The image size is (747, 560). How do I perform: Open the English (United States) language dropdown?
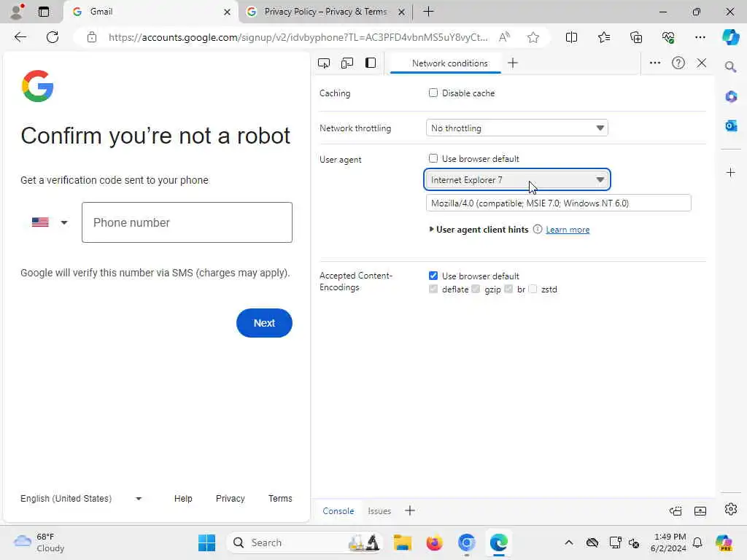click(81, 499)
